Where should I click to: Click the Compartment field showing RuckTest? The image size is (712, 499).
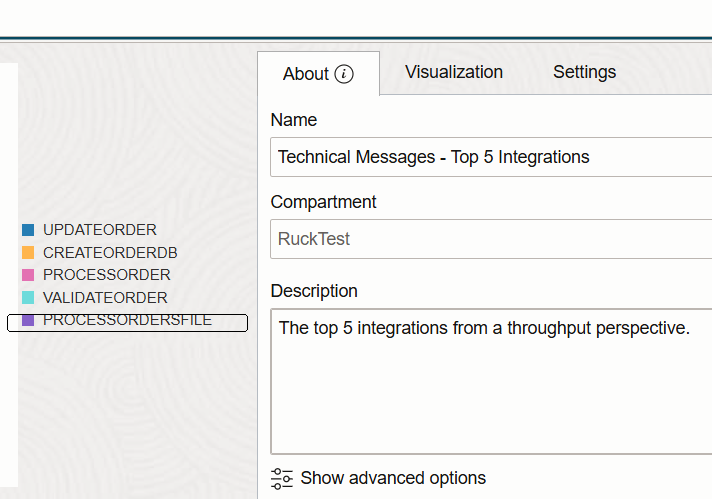click(x=491, y=239)
